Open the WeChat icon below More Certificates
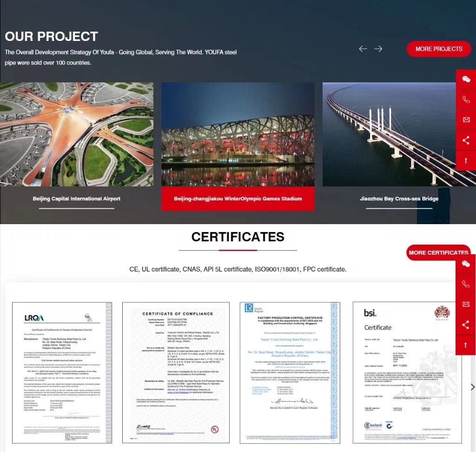 [x=466, y=264]
